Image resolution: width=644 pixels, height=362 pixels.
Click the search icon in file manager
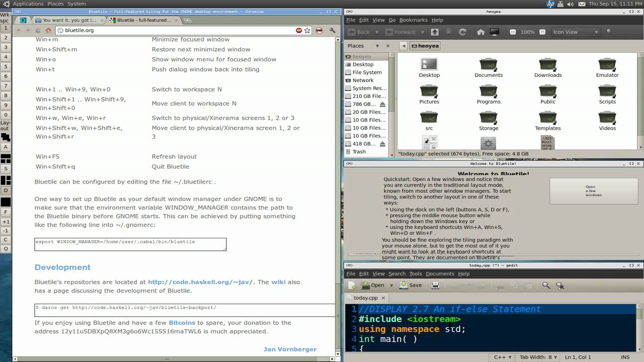coord(609,32)
